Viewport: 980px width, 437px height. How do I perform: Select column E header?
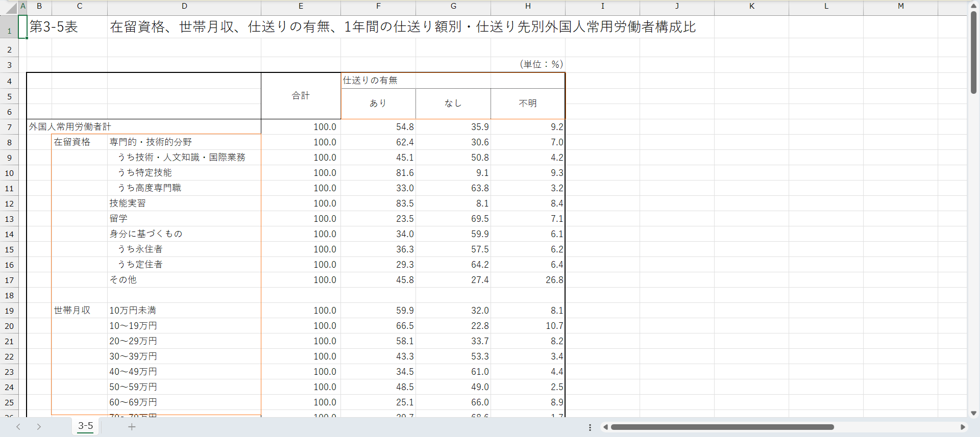(x=301, y=6)
